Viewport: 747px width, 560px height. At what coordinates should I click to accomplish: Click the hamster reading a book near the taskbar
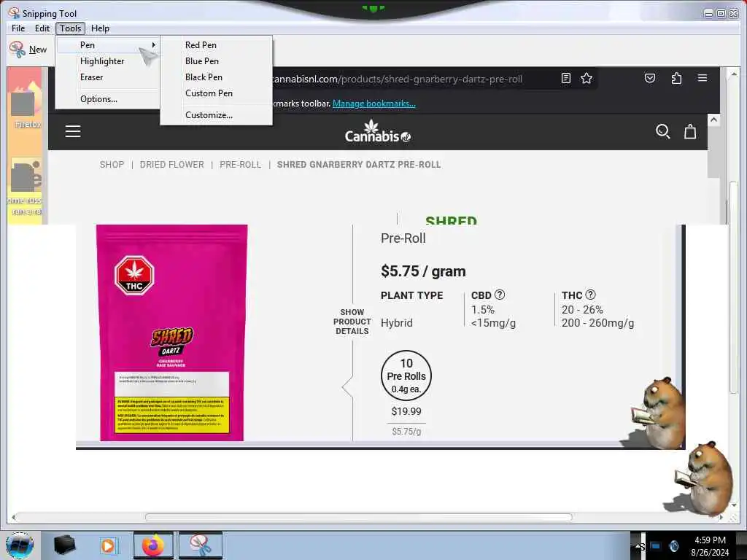point(705,478)
